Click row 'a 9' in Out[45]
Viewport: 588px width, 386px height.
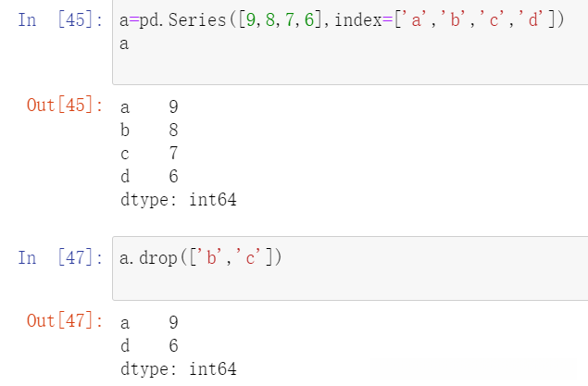coord(148,107)
